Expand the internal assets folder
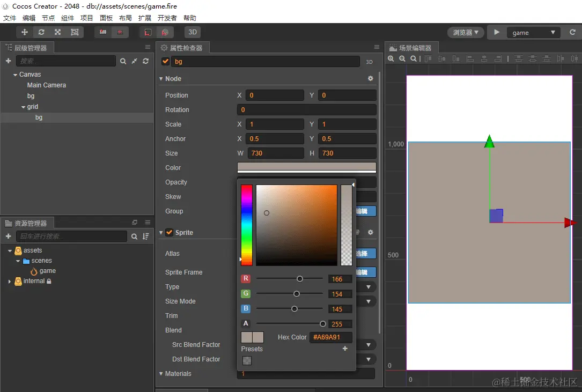Image resolution: width=582 pixels, height=392 pixels. point(10,282)
